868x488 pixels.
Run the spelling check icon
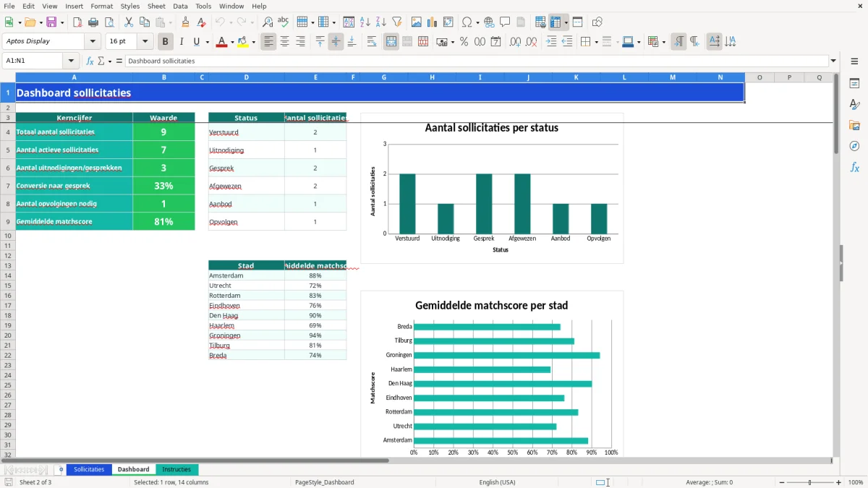[x=284, y=22]
